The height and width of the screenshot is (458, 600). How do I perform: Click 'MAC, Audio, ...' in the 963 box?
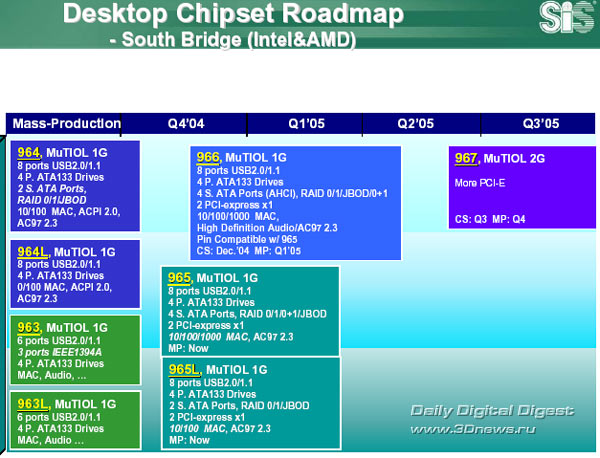[x=52, y=375]
